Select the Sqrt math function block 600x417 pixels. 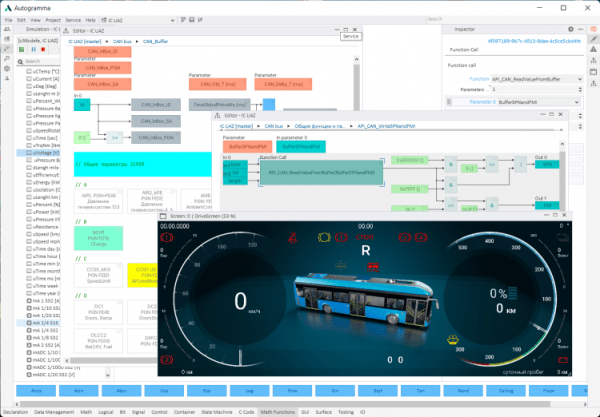pos(378,391)
